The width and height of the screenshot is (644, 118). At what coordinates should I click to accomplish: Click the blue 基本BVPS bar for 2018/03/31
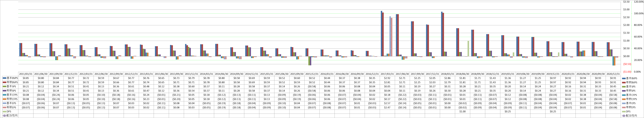(442, 34)
